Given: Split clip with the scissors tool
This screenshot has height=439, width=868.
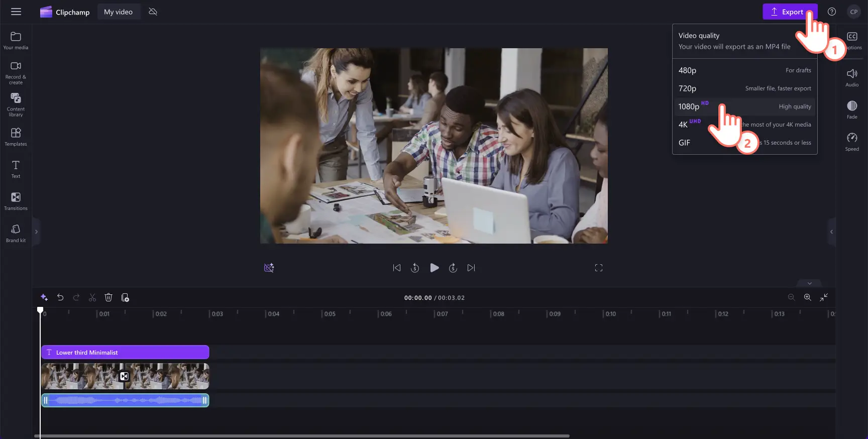Looking at the screenshot, I should click(x=92, y=297).
